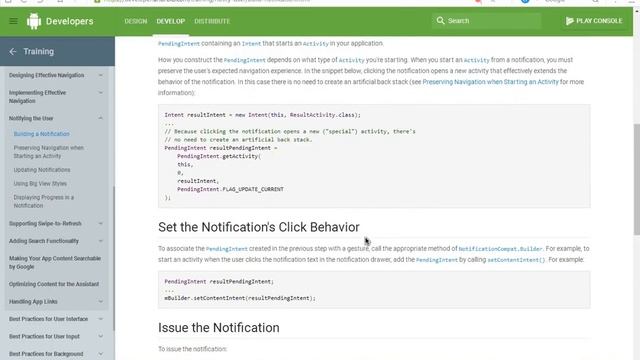The image size is (640, 360).
Task: Expand Best Practices for Background chevron
Action: pos(100,354)
